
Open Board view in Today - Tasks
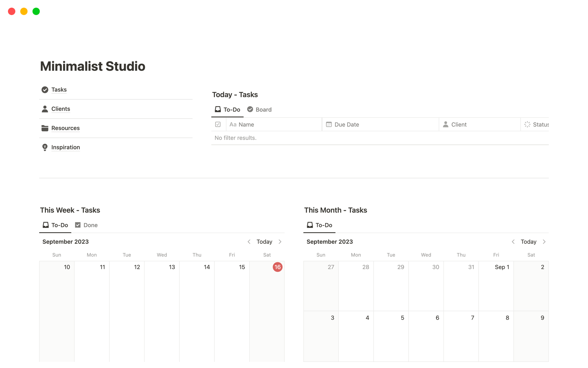tap(259, 109)
